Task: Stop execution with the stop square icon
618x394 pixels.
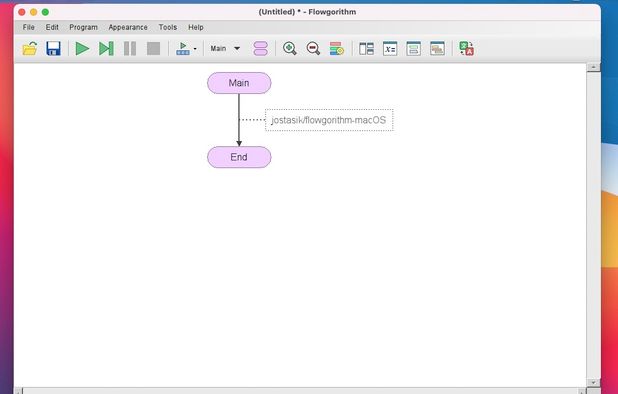Action: pos(153,48)
